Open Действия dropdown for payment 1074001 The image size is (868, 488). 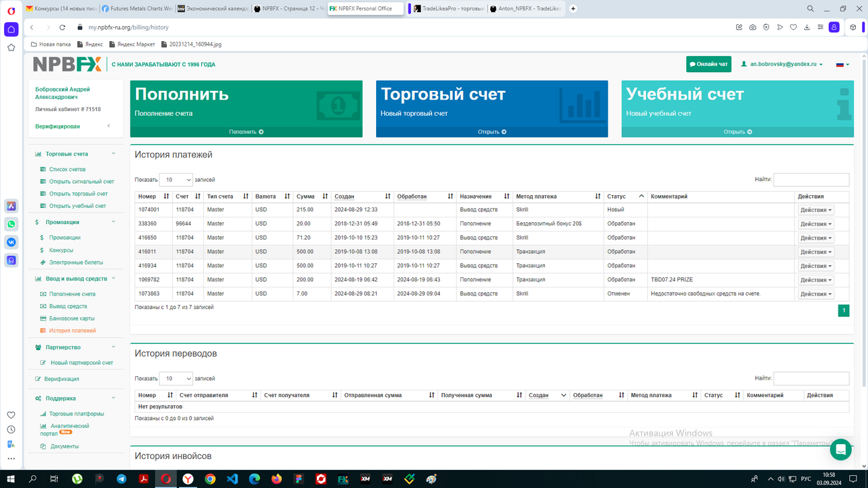click(x=816, y=210)
